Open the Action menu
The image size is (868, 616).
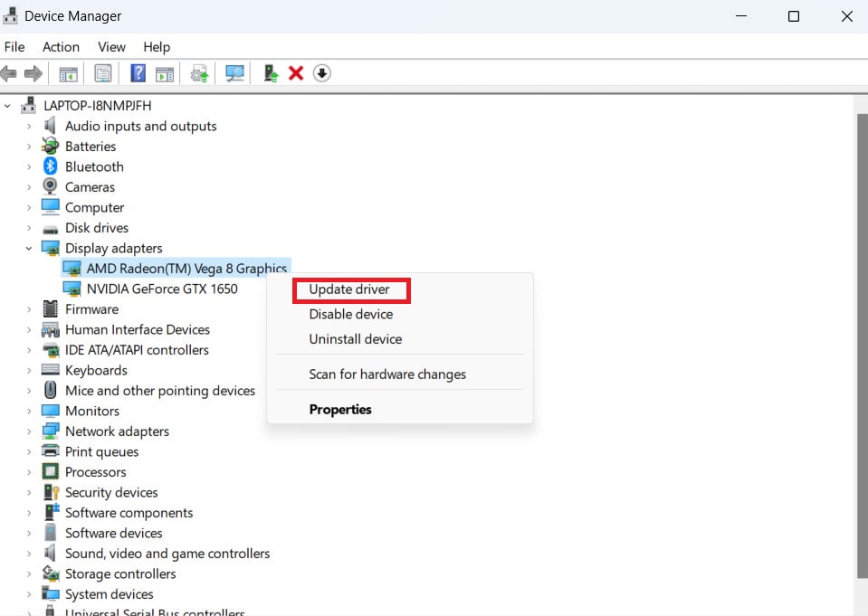coord(61,47)
